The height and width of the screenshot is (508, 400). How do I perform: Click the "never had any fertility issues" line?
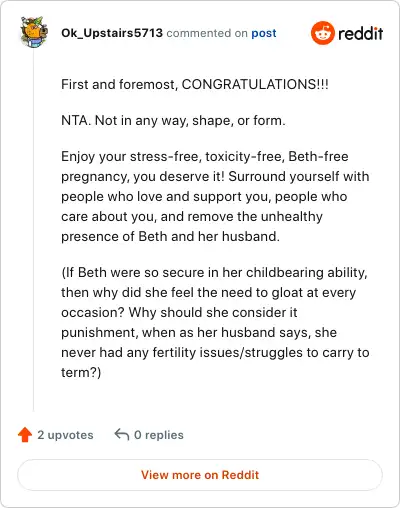pyautogui.click(x=215, y=352)
